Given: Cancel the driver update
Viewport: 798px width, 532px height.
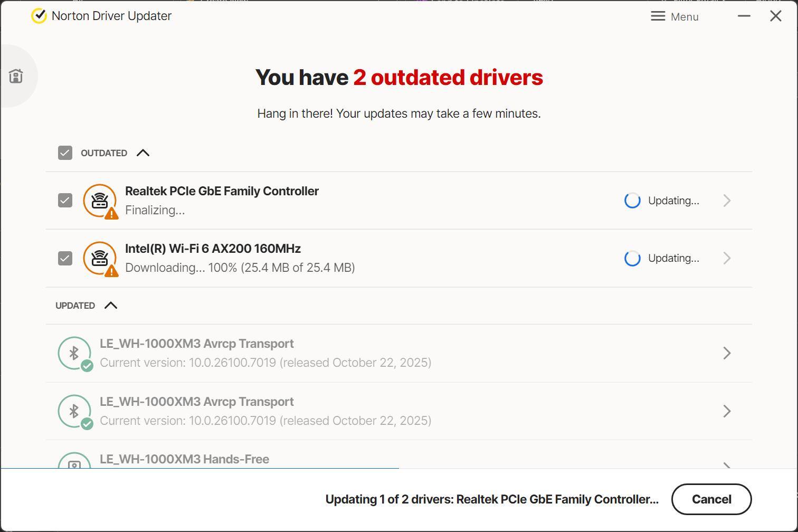Looking at the screenshot, I should click(x=711, y=499).
